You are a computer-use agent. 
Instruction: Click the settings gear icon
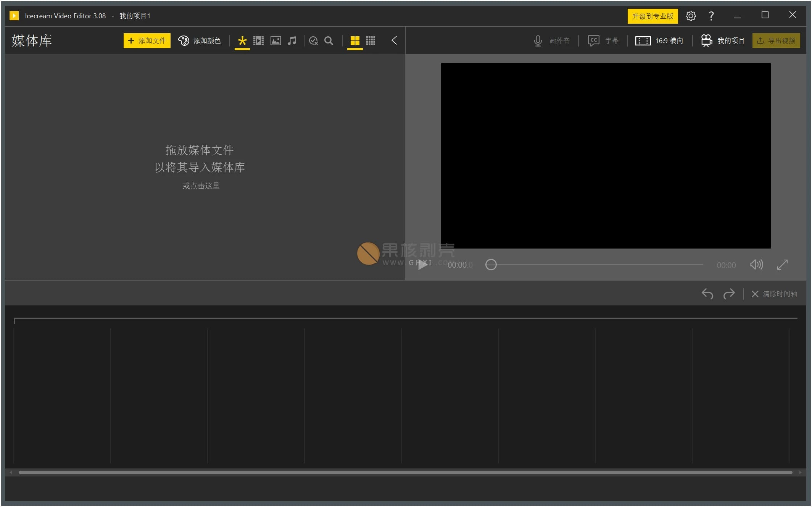point(691,16)
